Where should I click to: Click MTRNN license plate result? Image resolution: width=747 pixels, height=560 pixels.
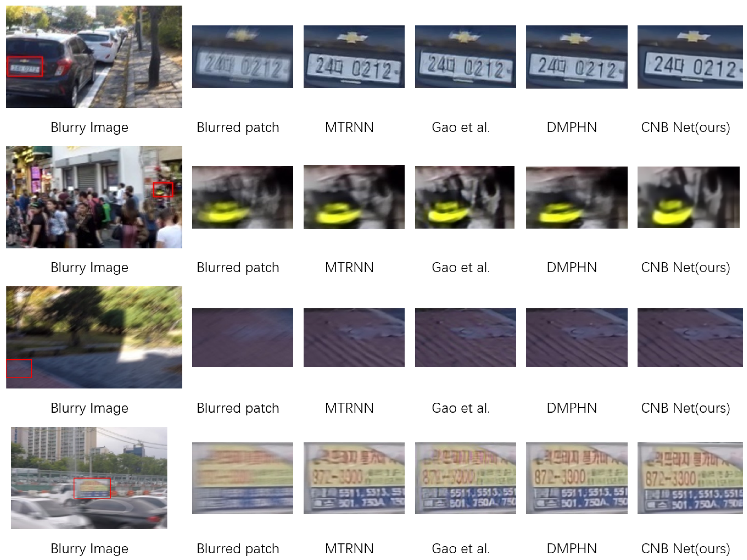(354, 57)
